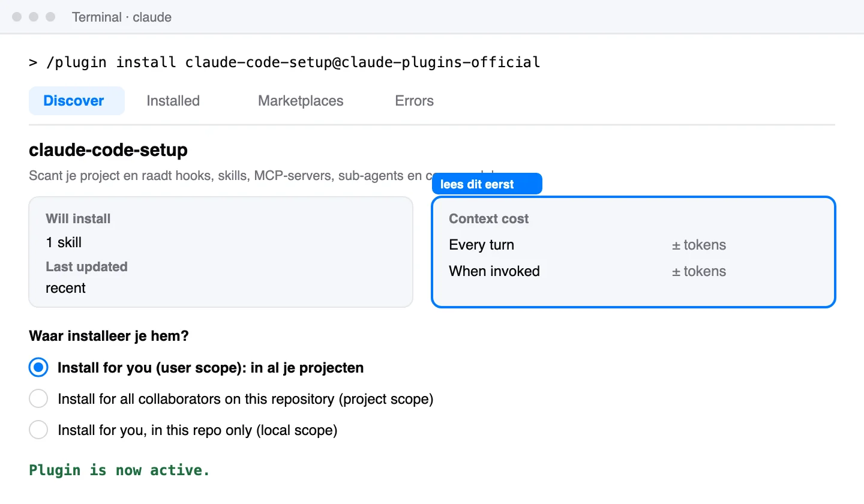Image resolution: width=864 pixels, height=504 pixels.
Task: Switch to the Discover tab
Action: click(x=77, y=101)
